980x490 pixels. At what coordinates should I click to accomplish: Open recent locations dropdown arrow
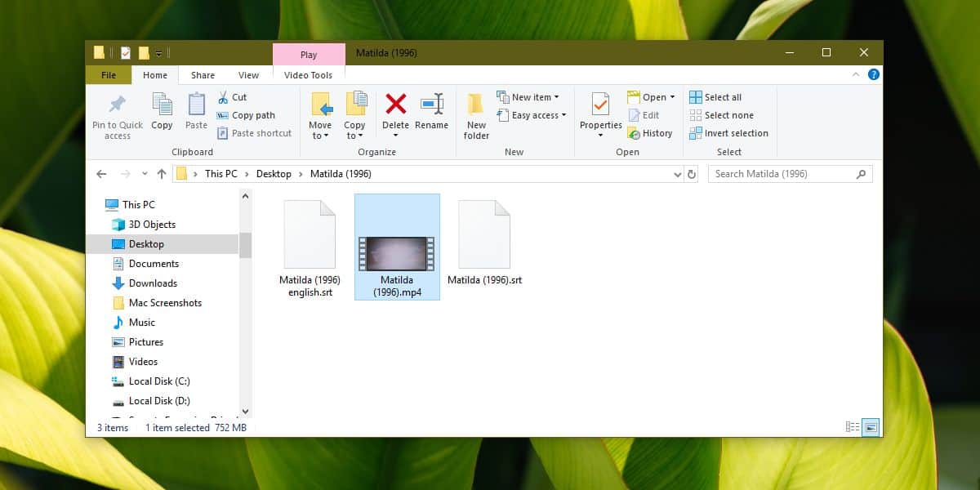145,174
